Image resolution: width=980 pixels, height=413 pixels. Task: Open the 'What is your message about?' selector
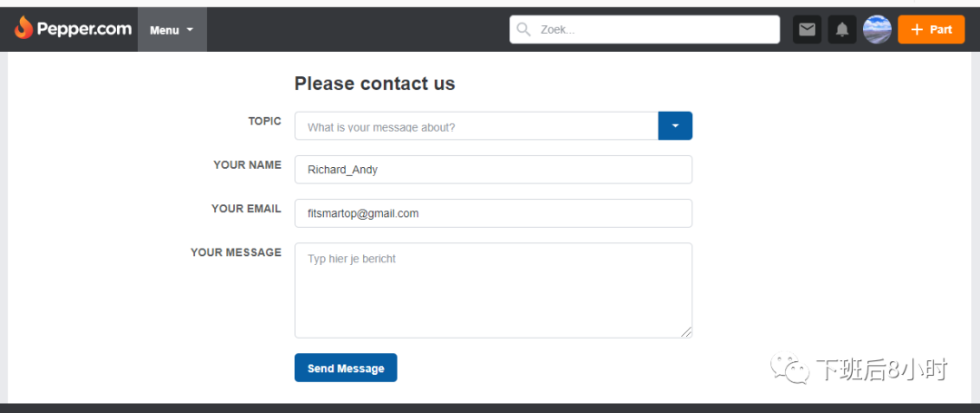(475, 126)
